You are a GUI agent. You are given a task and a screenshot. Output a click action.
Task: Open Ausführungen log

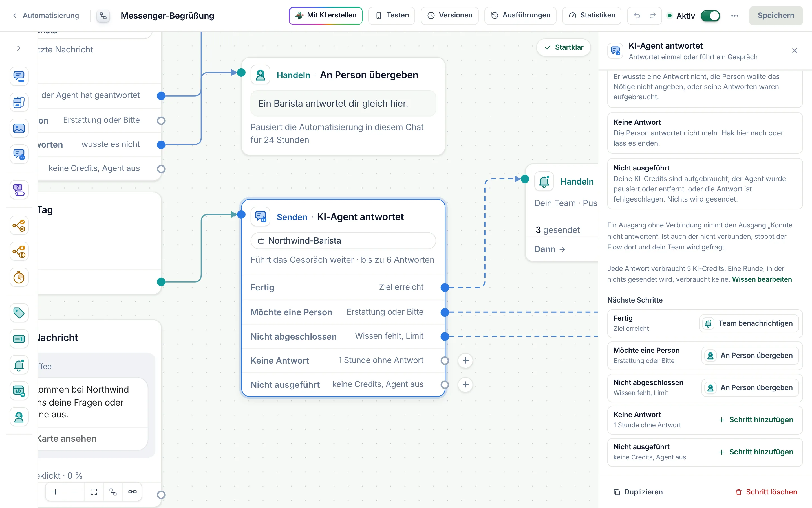pyautogui.click(x=520, y=16)
